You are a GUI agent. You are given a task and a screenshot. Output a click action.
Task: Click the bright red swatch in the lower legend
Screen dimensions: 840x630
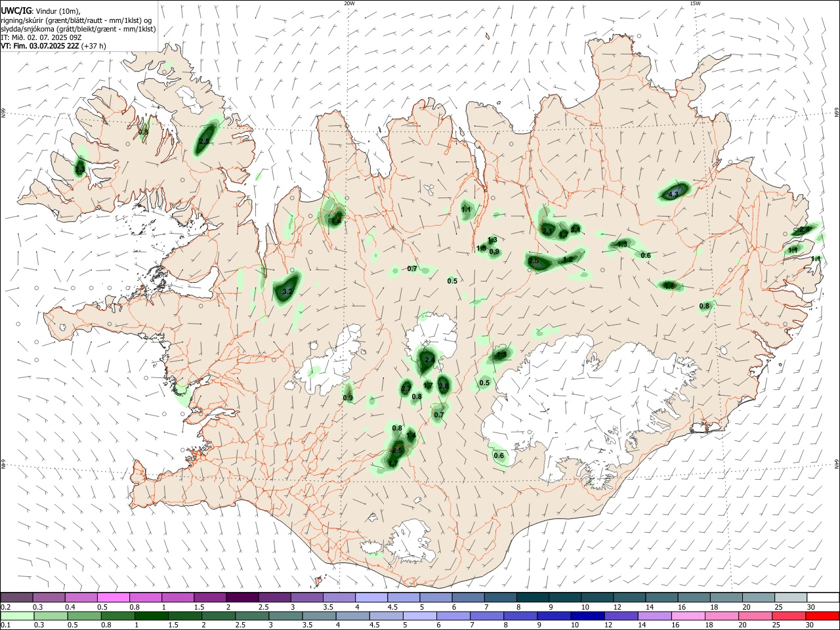click(x=822, y=616)
